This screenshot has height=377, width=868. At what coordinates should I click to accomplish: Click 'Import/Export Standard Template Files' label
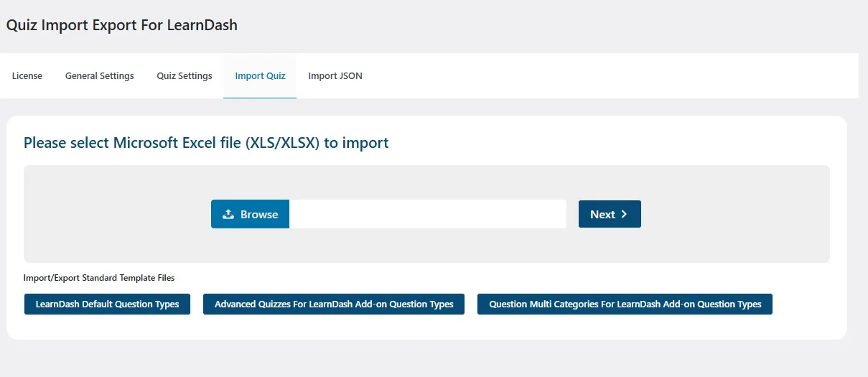(99, 277)
